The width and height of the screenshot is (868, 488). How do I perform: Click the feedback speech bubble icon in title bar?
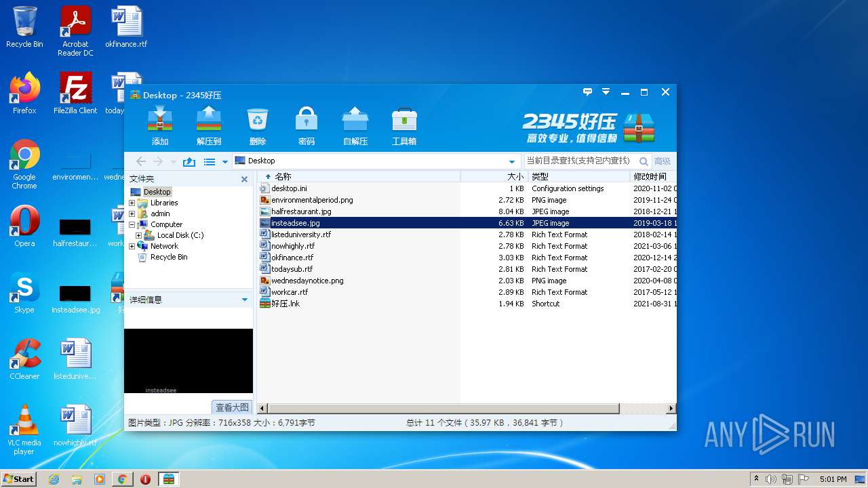coord(588,91)
